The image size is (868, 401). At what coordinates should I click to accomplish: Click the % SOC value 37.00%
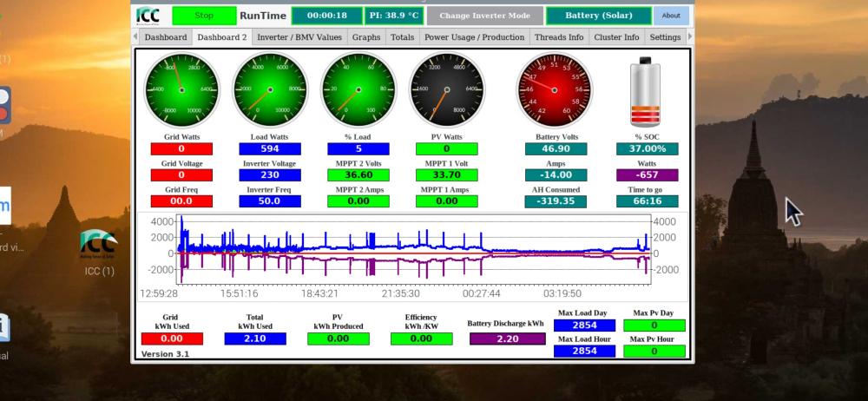coord(648,149)
